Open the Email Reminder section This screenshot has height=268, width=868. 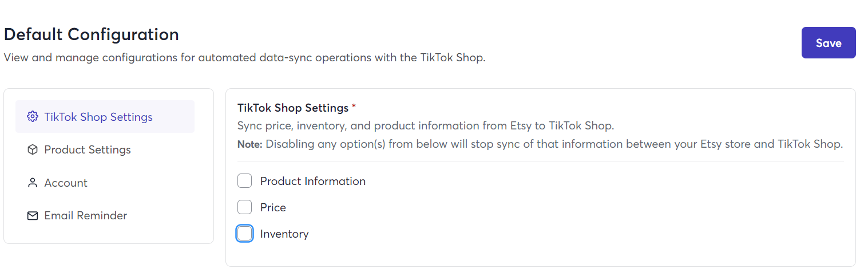tap(105, 216)
